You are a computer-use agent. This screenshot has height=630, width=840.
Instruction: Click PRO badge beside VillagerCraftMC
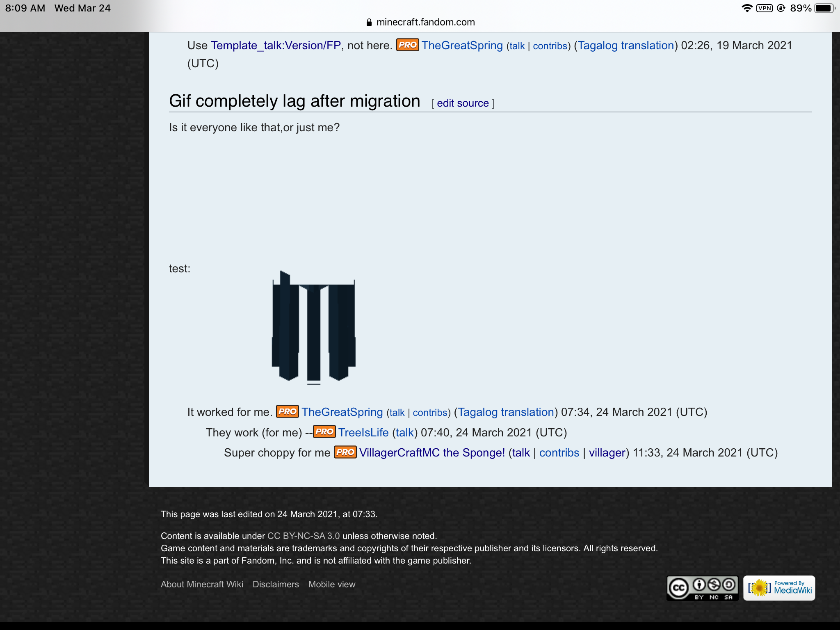[x=345, y=452]
